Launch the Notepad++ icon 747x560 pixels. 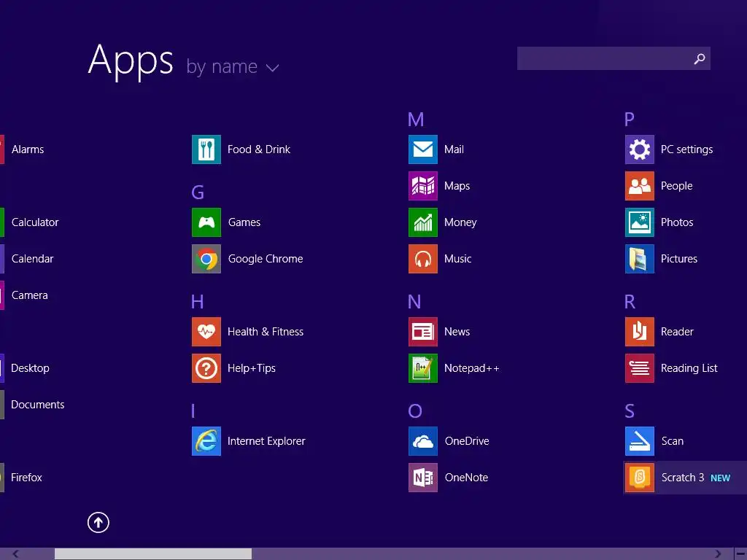[x=423, y=368]
